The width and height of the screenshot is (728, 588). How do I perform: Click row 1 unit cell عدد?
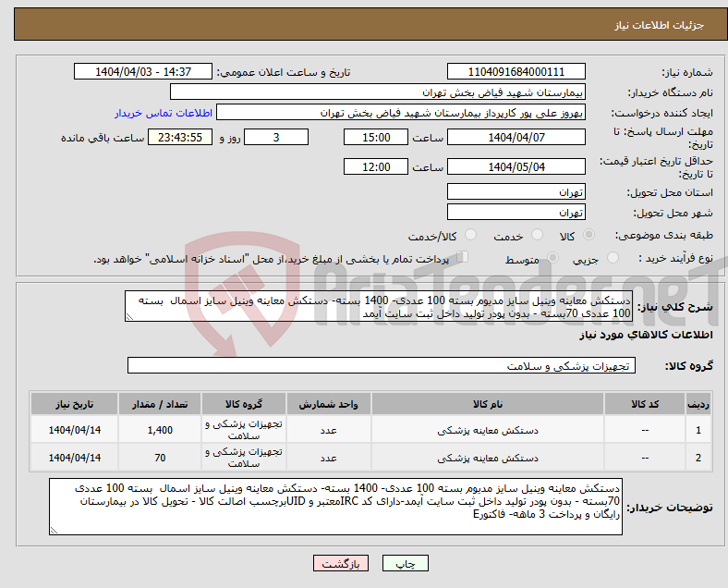328,430
